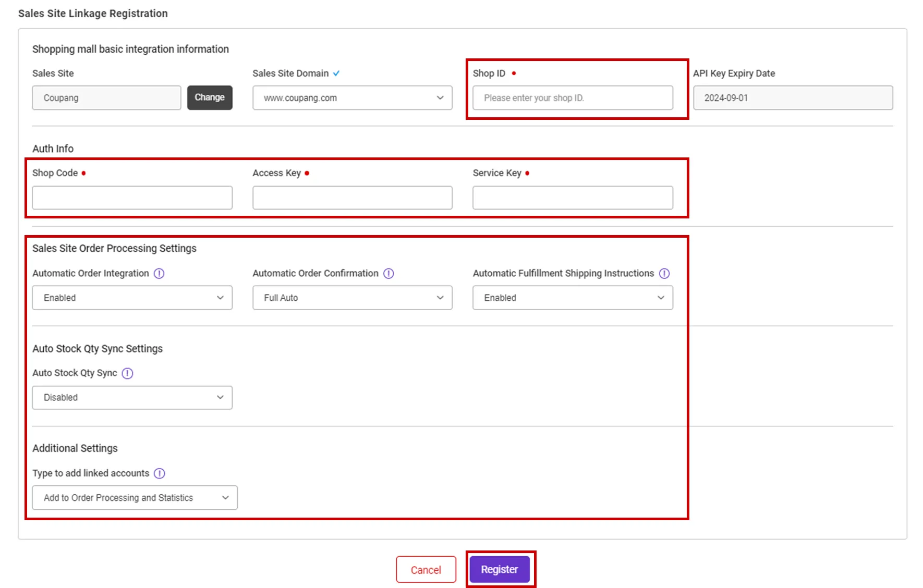Focus the Shop ID input field
This screenshot has width=923, height=588.
point(573,98)
